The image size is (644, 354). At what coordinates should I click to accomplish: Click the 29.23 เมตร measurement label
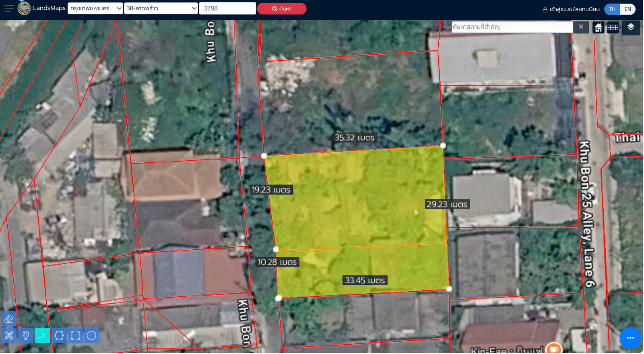[447, 204]
